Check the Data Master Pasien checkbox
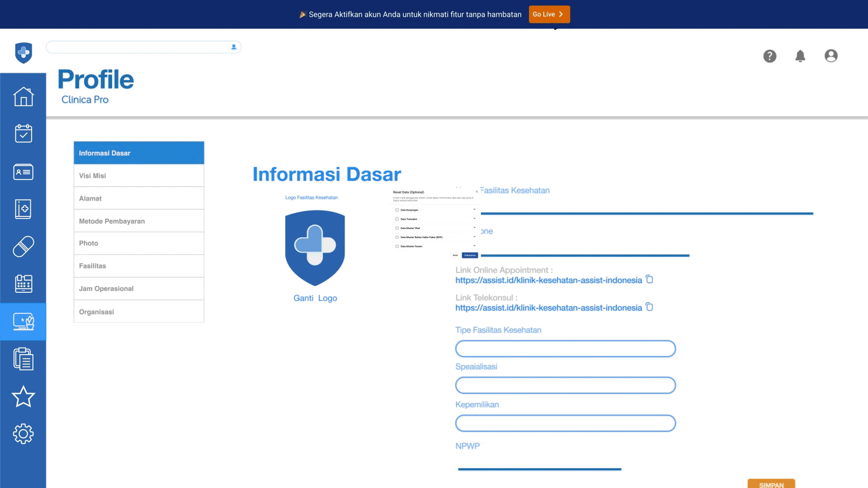The height and width of the screenshot is (488, 868). pos(397,246)
